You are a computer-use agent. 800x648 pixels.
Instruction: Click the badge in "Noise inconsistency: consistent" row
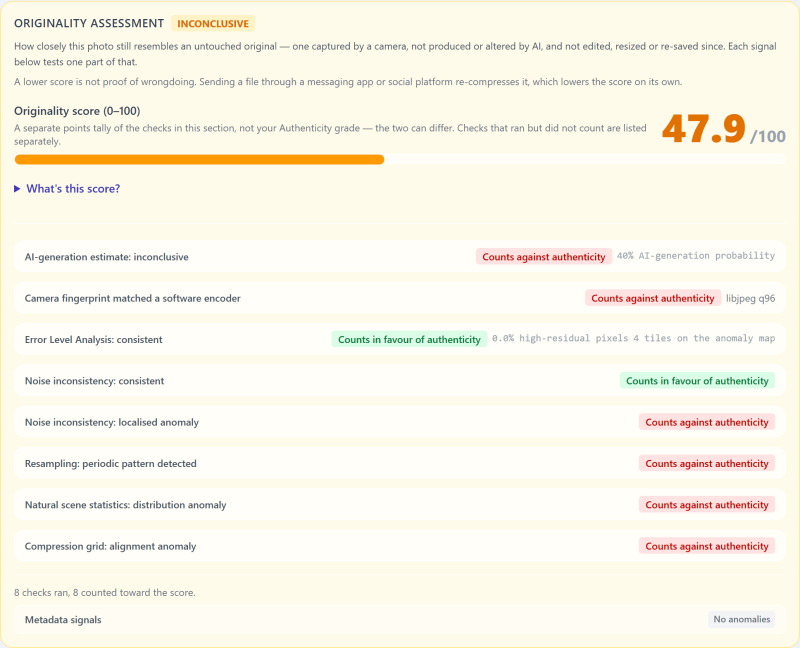click(697, 381)
